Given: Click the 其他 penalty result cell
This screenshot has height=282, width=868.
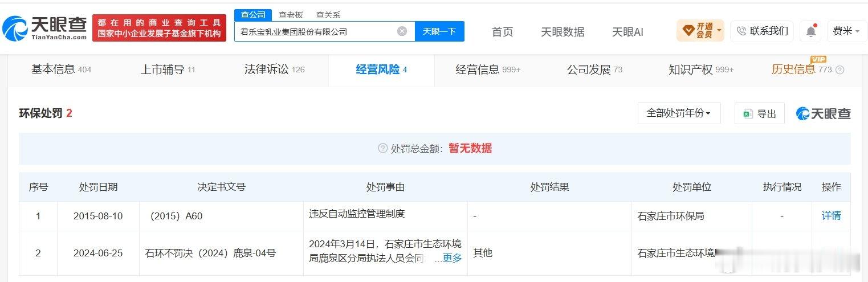Looking at the screenshot, I should (483, 252).
